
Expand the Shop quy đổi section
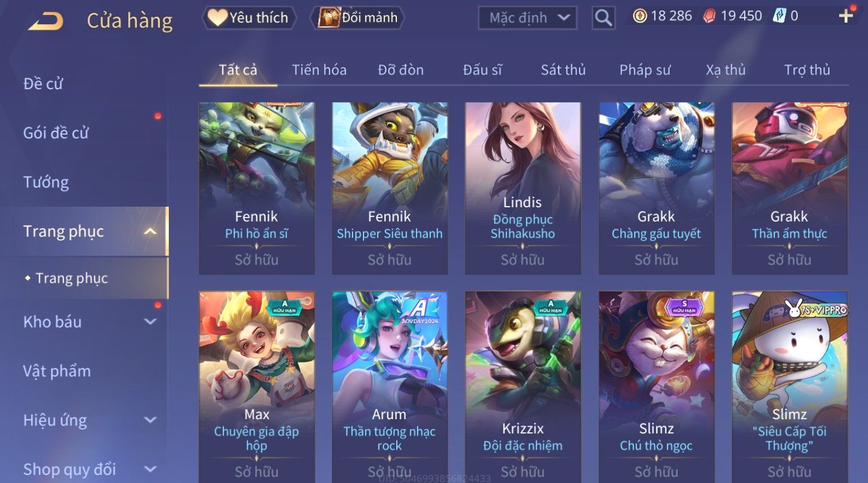[x=150, y=469]
